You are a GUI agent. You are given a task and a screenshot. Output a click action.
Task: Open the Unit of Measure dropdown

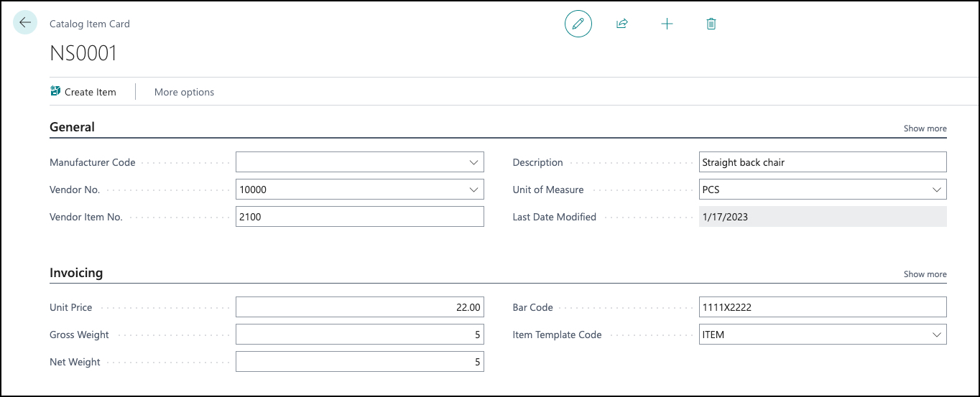click(936, 190)
